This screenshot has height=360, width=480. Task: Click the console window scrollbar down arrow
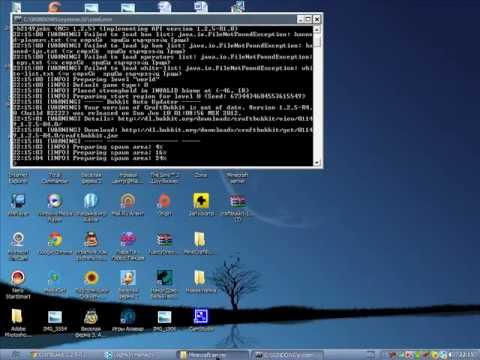(317, 162)
